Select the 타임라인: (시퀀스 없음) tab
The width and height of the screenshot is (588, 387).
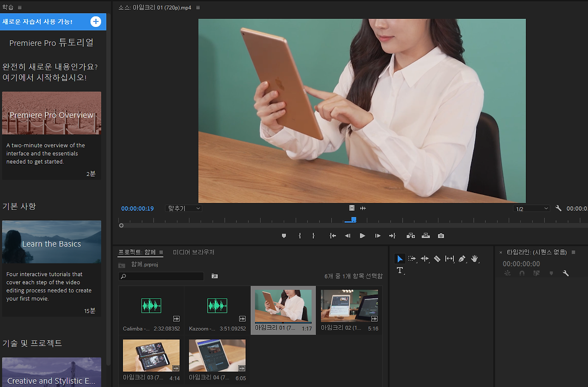point(537,252)
